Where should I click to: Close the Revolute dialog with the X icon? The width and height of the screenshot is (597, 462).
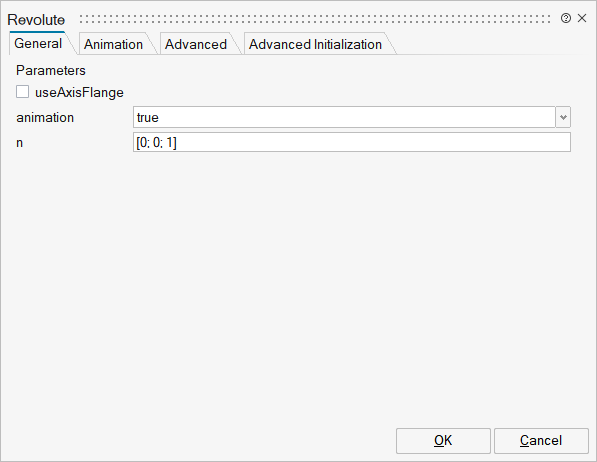[582, 18]
